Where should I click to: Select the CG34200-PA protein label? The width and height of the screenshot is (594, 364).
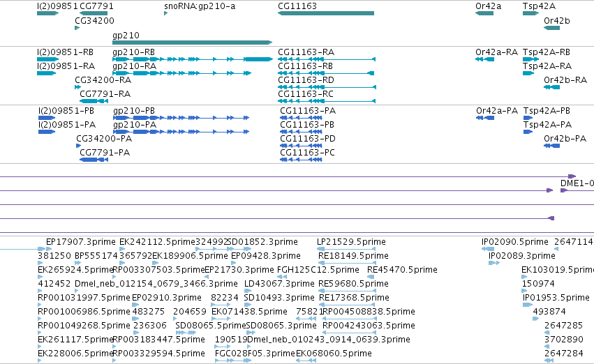pos(104,139)
